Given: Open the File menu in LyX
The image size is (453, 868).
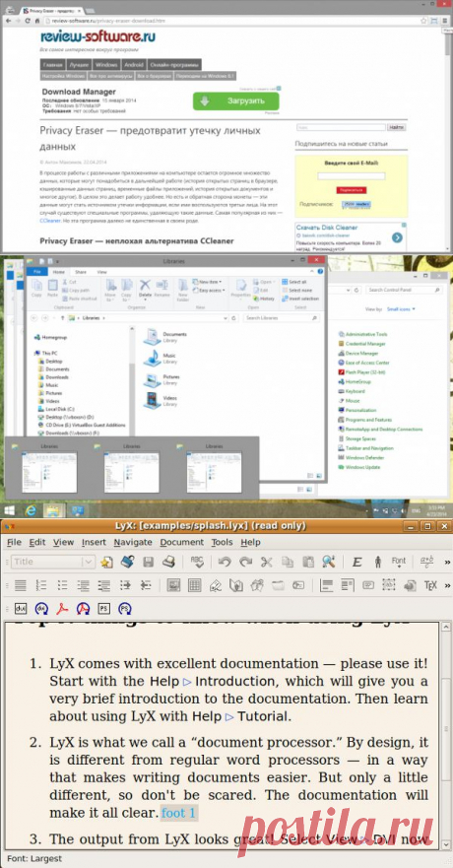Looking at the screenshot, I should click(x=14, y=542).
